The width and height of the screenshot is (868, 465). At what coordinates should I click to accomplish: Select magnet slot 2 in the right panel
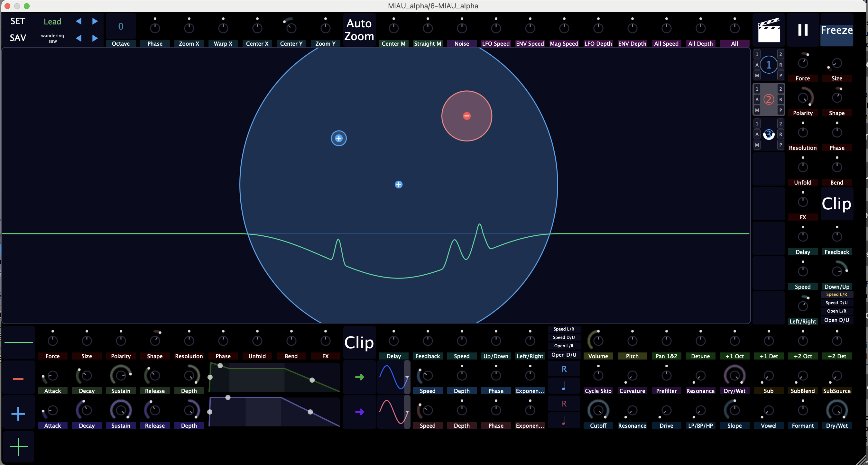pyautogui.click(x=769, y=99)
